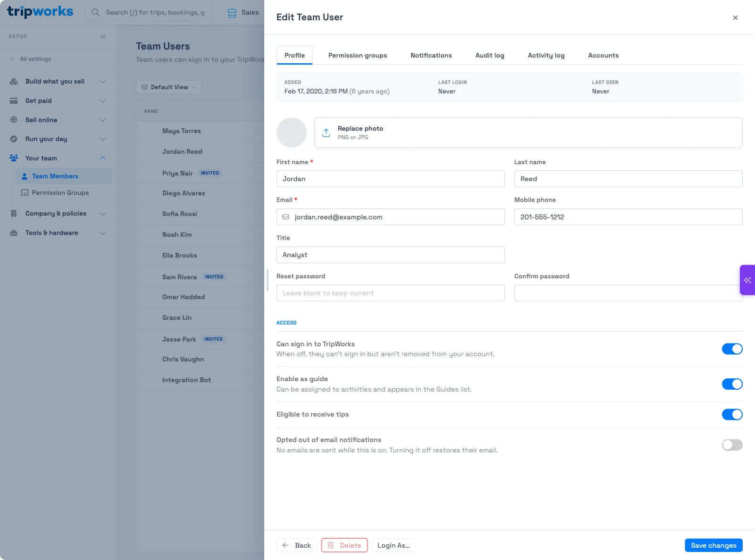Click the Back arrow icon
Image resolution: width=755 pixels, height=560 pixels.
pos(285,545)
